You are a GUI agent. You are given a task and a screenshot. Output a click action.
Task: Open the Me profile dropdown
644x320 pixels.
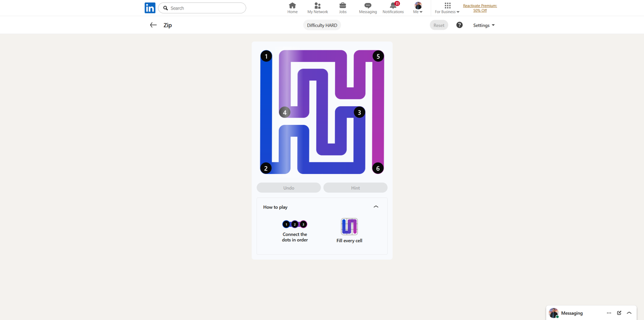(418, 8)
